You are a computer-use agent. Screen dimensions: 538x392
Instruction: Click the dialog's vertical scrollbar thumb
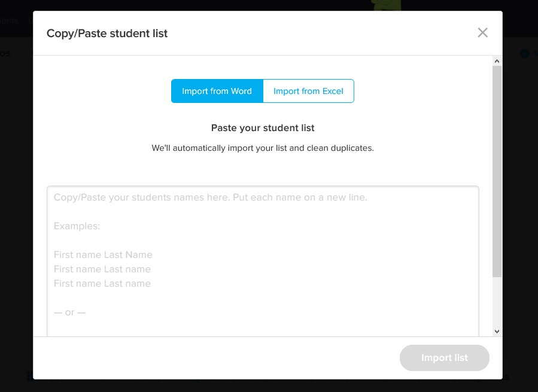[497, 171]
